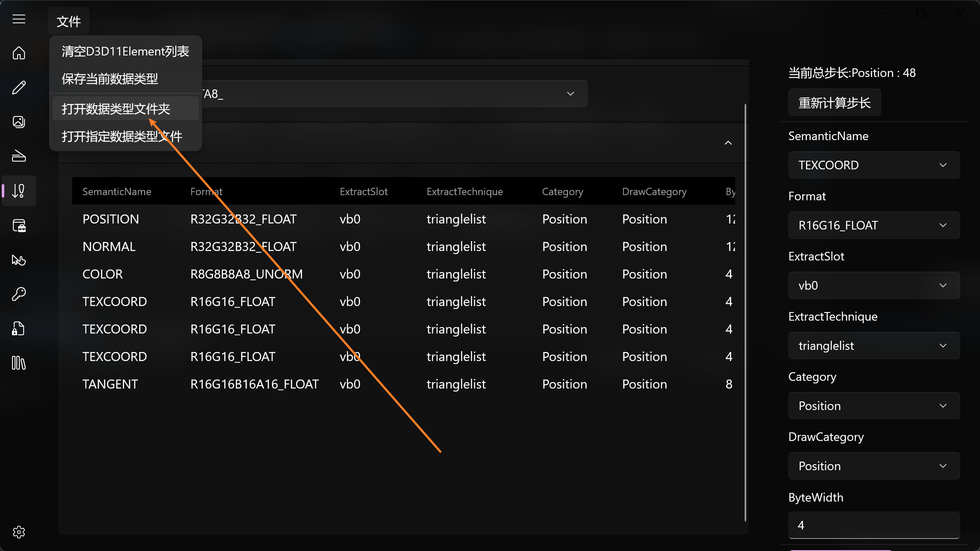The height and width of the screenshot is (551, 980).
Task: Select the pencil edit icon in sidebar
Action: pos(19,88)
